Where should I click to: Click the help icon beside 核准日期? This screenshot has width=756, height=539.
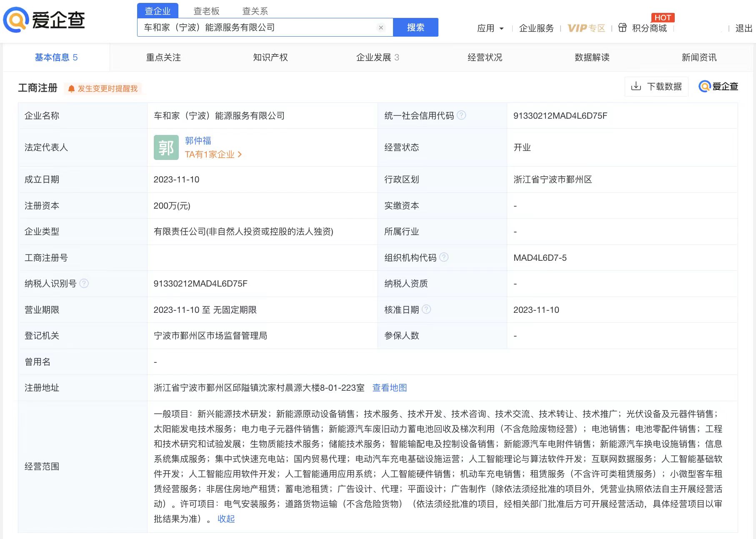coord(426,309)
